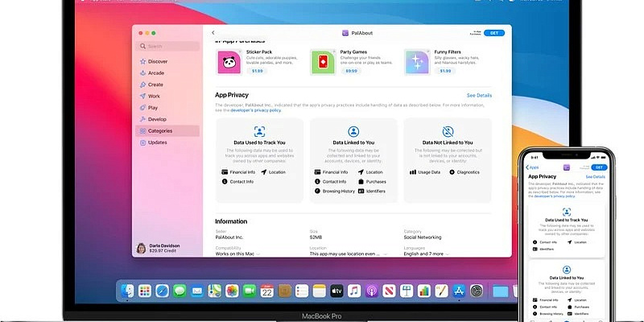Click 'Social Networking' category value
This screenshot has height=322, width=644.
[423, 237]
